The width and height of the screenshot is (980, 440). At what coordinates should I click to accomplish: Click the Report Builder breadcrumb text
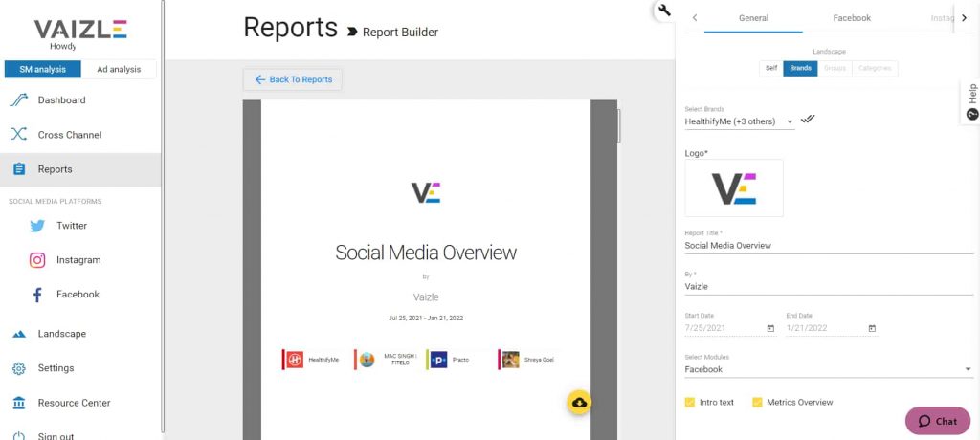401,32
